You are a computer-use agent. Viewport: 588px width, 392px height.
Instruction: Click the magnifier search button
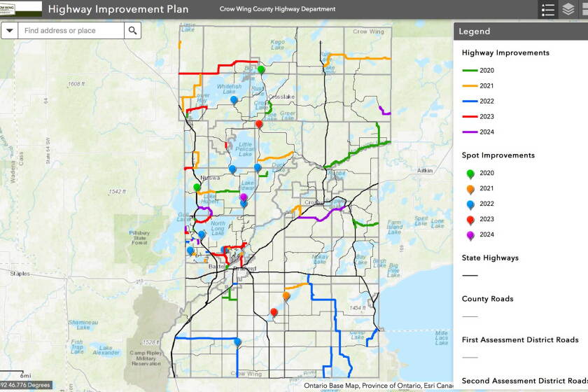click(x=132, y=30)
